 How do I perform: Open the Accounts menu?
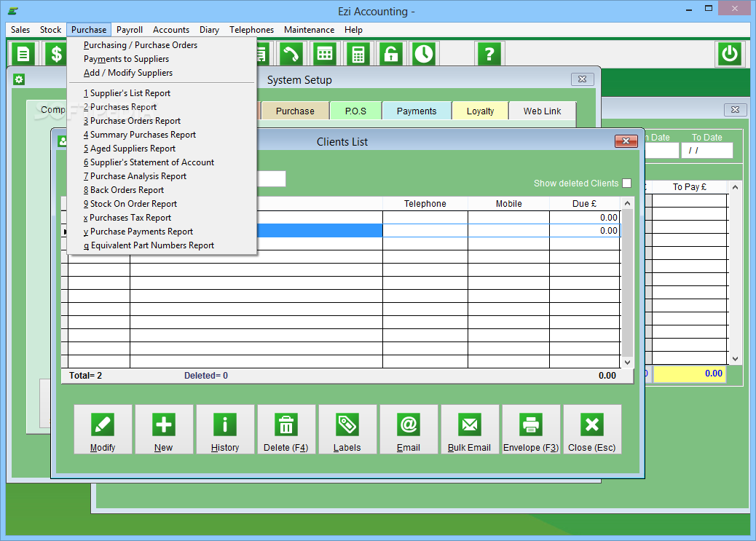pyautogui.click(x=171, y=30)
